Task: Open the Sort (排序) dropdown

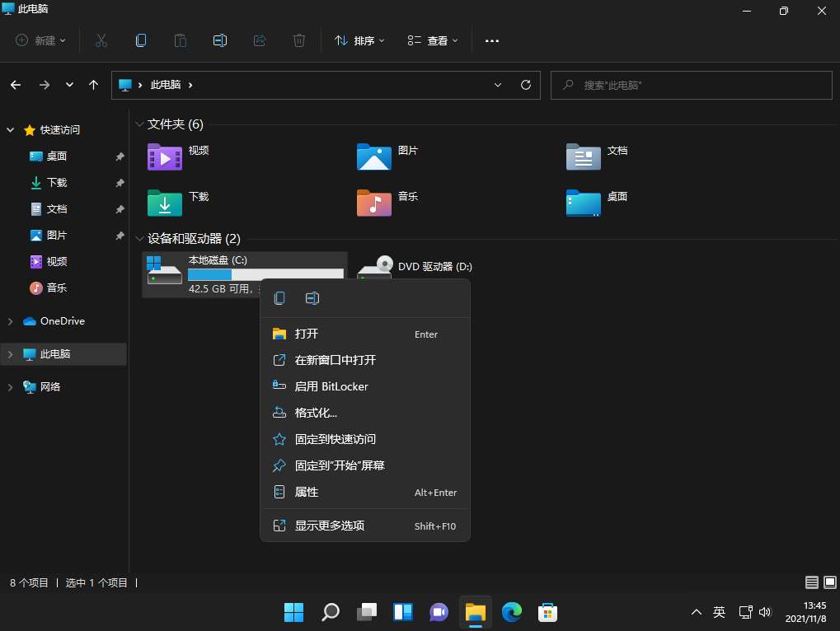Action: (x=359, y=40)
